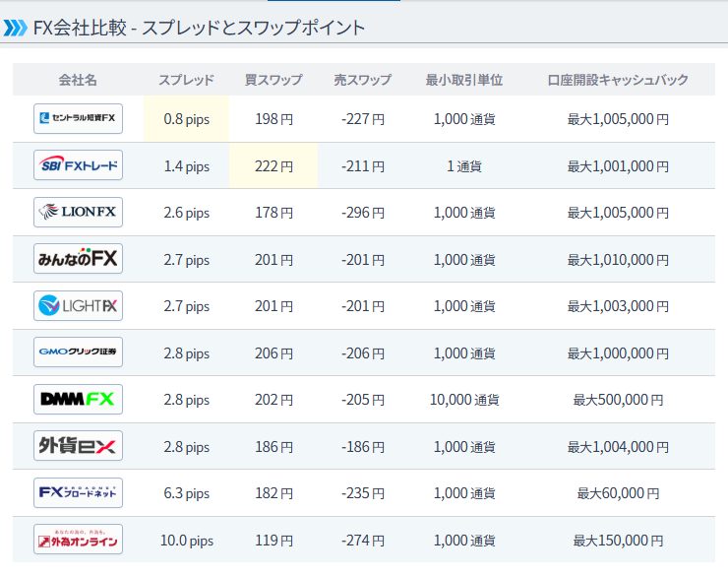Click the highlighted 0.8 pips cell
This screenshot has width=728, height=576.
point(186,119)
